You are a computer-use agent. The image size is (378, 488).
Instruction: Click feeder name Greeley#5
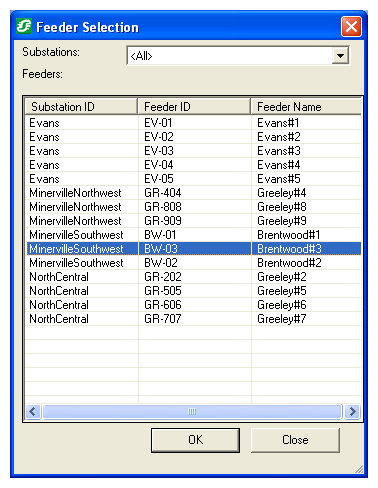(x=282, y=291)
